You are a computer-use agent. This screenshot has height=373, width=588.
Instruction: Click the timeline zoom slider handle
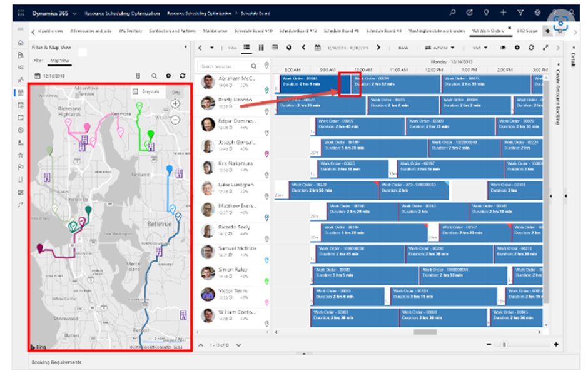click(x=504, y=345)
